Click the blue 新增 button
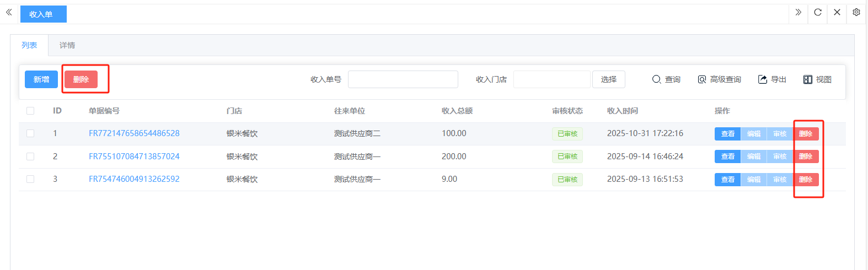Viewport: 868px width, 270px height. pyautogui.click(x=41, y=79)
